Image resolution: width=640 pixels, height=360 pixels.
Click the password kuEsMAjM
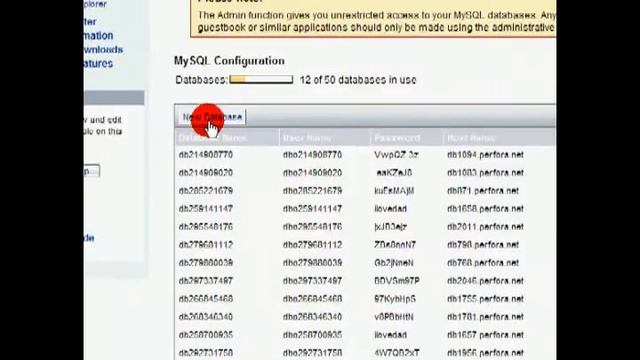click(394, 191)
